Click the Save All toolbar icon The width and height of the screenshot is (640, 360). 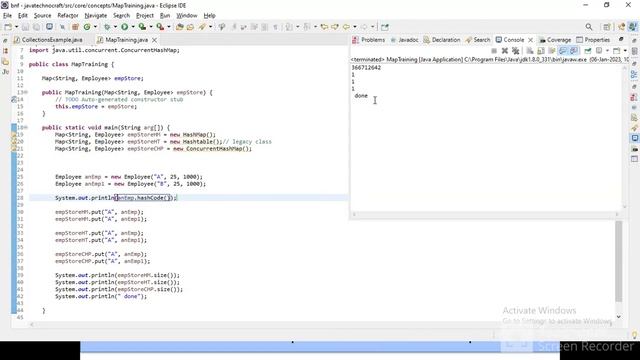[x=36, y=27]
